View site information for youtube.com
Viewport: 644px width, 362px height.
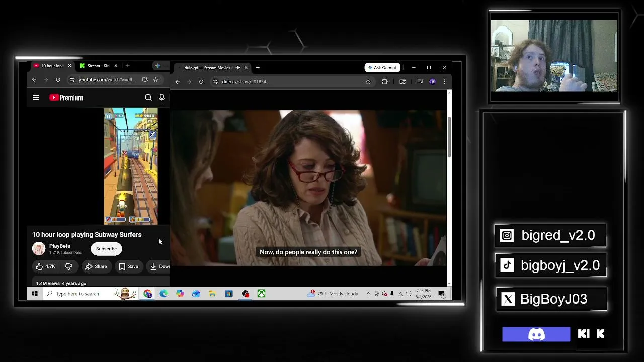72,80
